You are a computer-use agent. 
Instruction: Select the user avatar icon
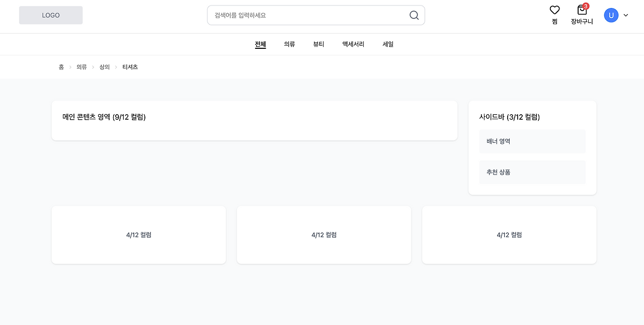click(x=611, y=15)
